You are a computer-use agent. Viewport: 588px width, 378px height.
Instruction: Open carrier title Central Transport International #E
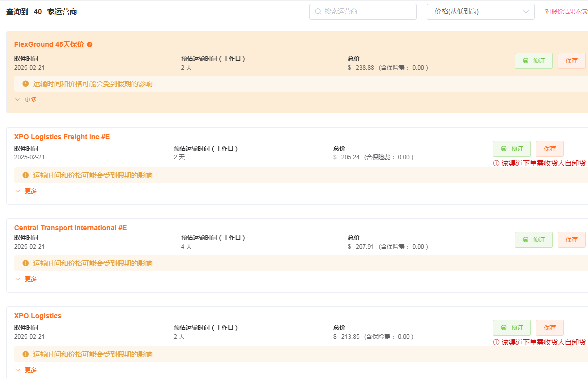coord(71,228)
